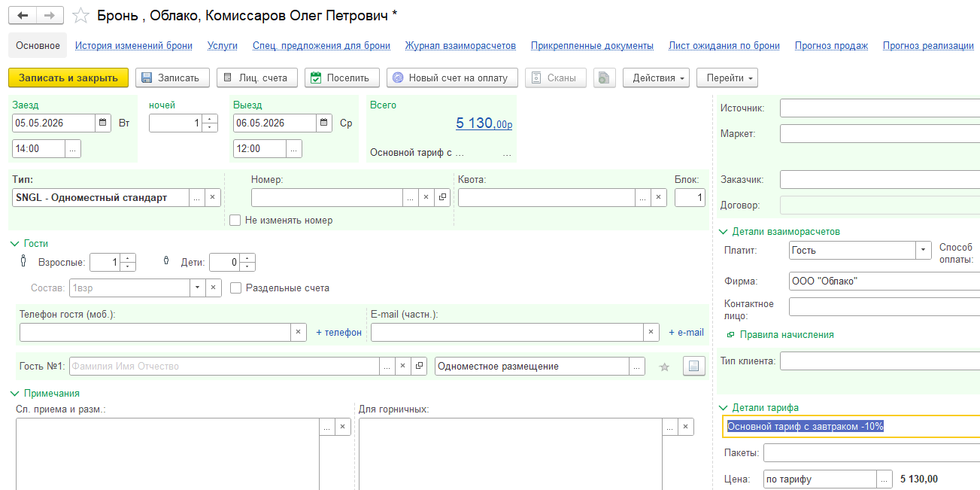
Task: Open price type selection beside по тарифу
Action: pyautogui.click(x=884, y=479)
